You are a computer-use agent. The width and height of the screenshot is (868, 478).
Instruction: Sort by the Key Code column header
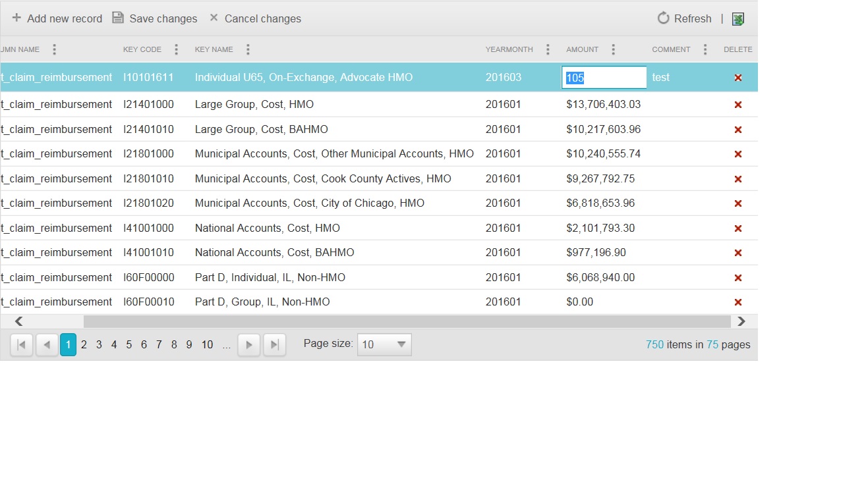142,49
